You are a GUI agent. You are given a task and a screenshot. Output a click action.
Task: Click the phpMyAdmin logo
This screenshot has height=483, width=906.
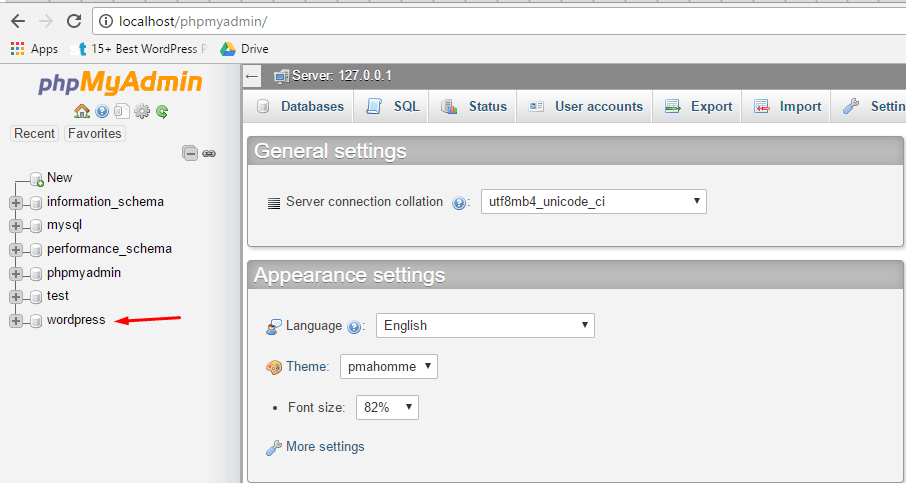(x=120, y=83)
